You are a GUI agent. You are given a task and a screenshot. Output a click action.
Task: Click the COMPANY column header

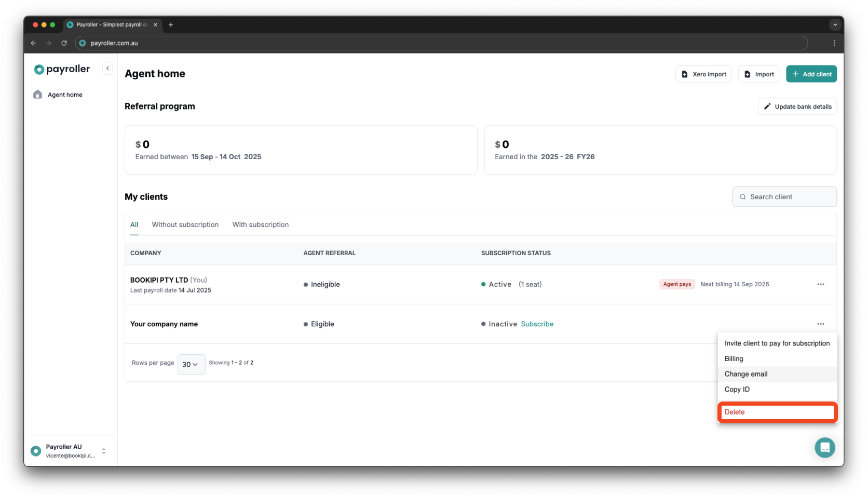click(x=146, y=253)
